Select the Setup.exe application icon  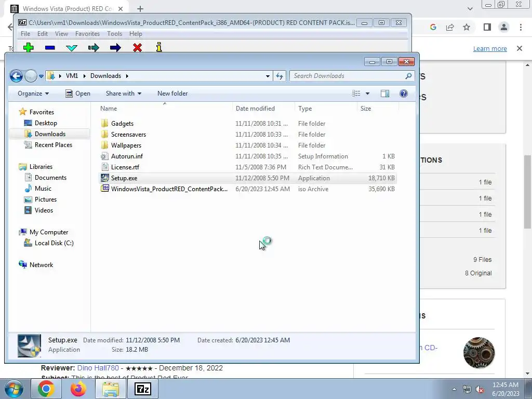click(105, 178)
